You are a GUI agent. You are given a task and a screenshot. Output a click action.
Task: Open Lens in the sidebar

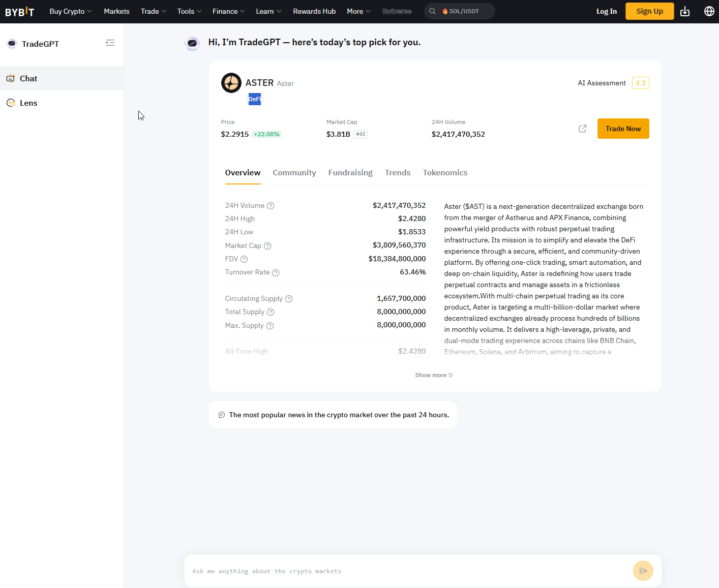point(28,103)
